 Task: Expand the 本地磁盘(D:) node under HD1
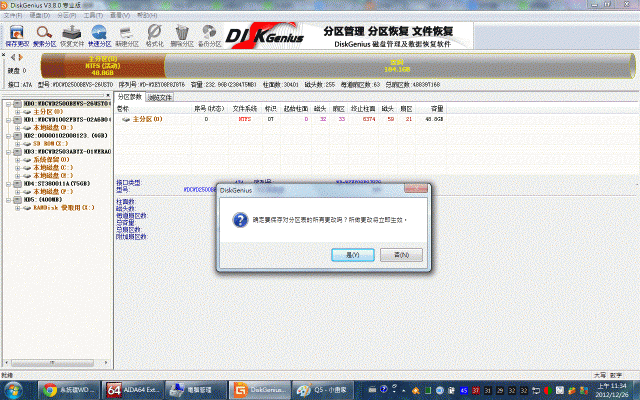[18, 128]
